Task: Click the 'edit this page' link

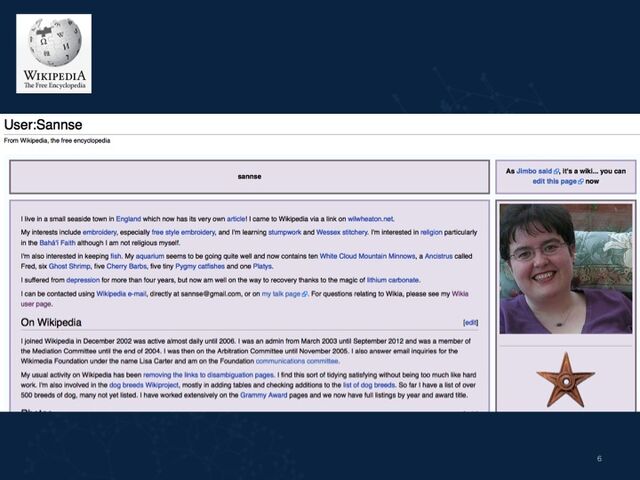Action: tap(554, 181)
